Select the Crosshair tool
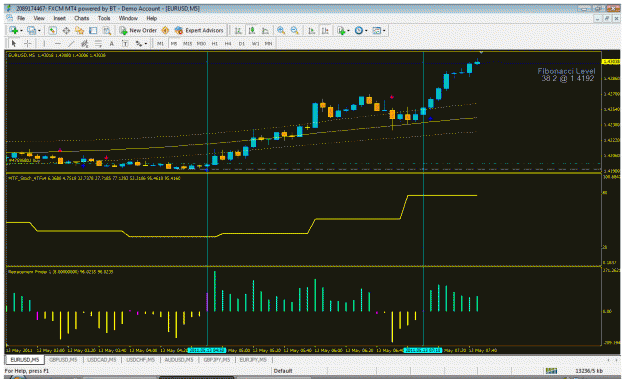This screenshot has height=379, width=625. [x=28, y=43]
